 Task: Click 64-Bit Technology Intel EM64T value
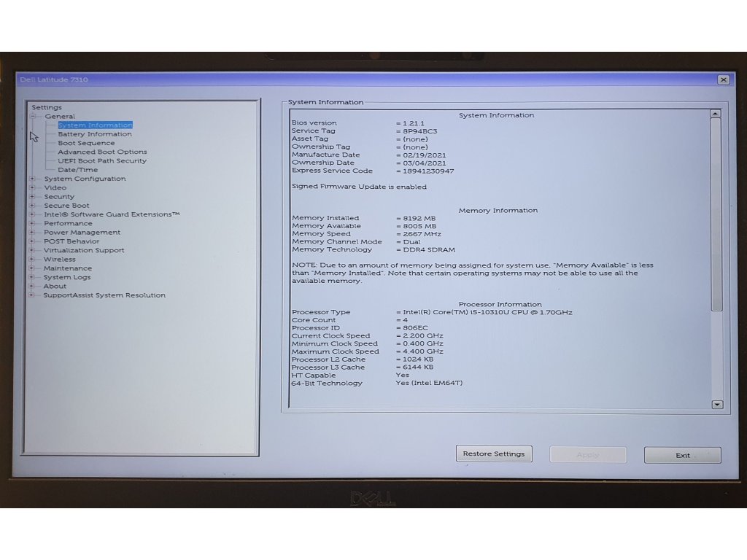click(x=429, y=383)
